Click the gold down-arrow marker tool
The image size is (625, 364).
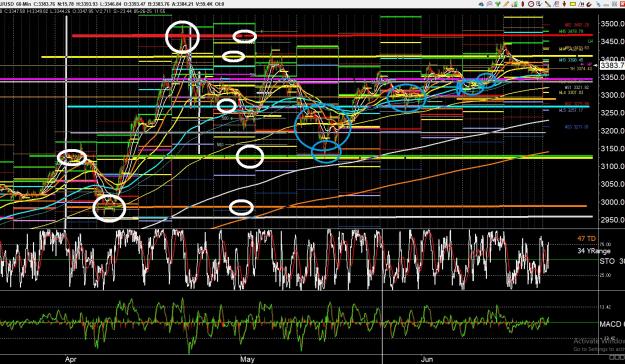tap(564, 4)
